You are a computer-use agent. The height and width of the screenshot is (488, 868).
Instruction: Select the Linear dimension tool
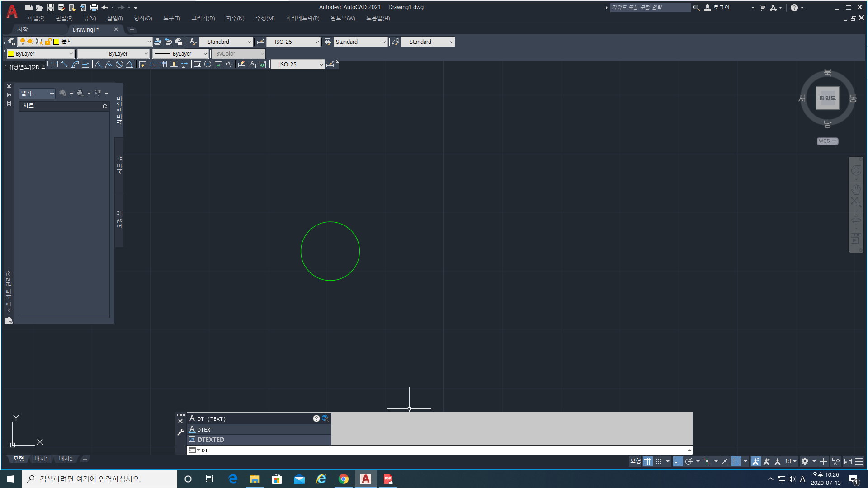point(54,64)
